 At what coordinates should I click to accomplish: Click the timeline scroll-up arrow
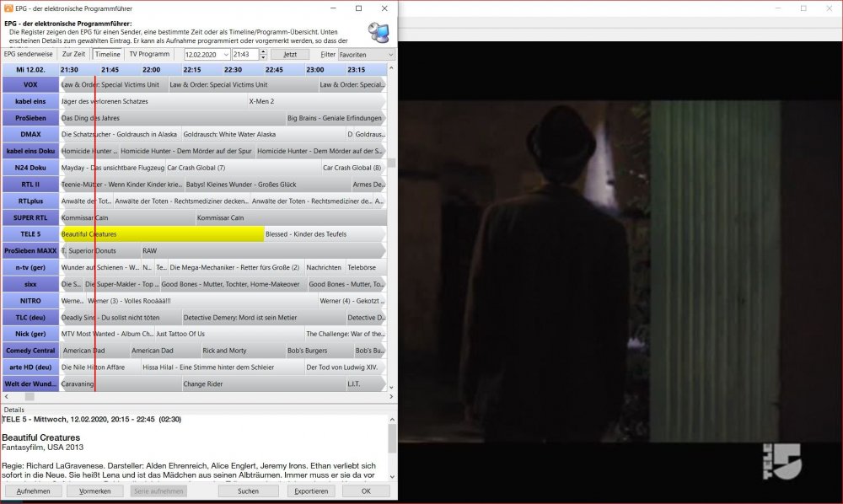pos(391,68)
